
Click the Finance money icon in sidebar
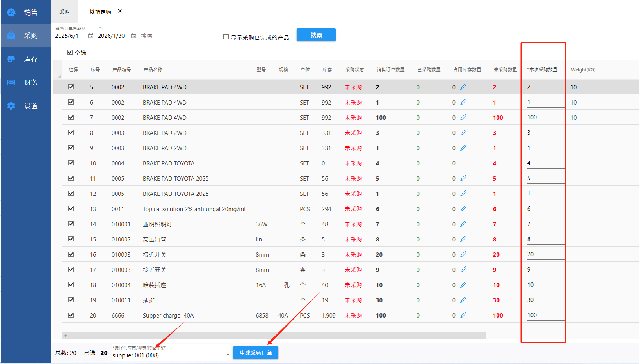(11, 82)
